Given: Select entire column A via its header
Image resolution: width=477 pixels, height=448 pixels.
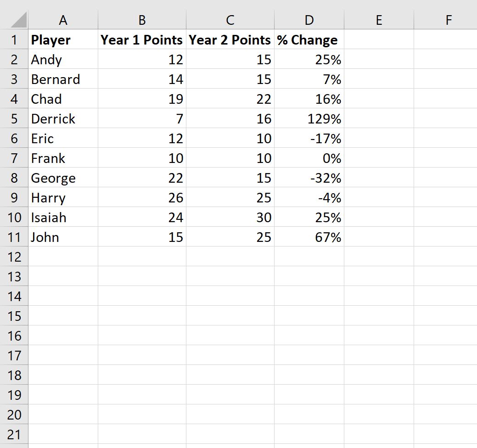Looking at the screenshot, I should (63, 20).
